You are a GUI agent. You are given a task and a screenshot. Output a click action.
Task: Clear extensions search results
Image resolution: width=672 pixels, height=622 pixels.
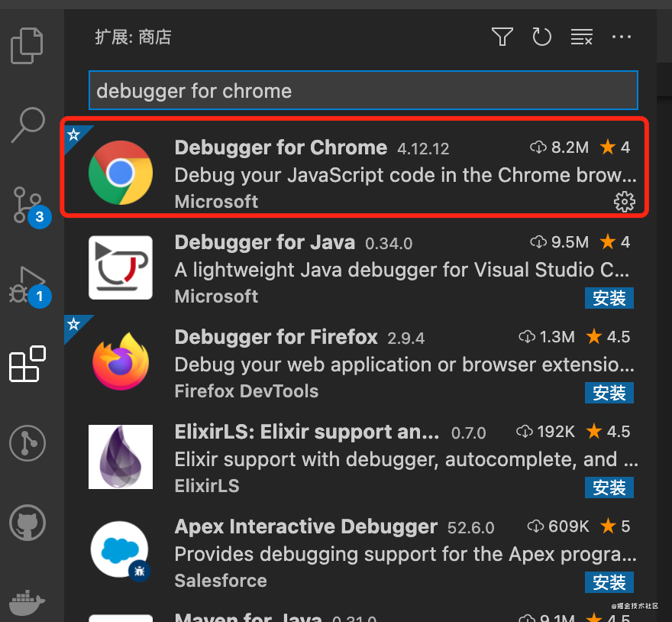coord(582,37)
